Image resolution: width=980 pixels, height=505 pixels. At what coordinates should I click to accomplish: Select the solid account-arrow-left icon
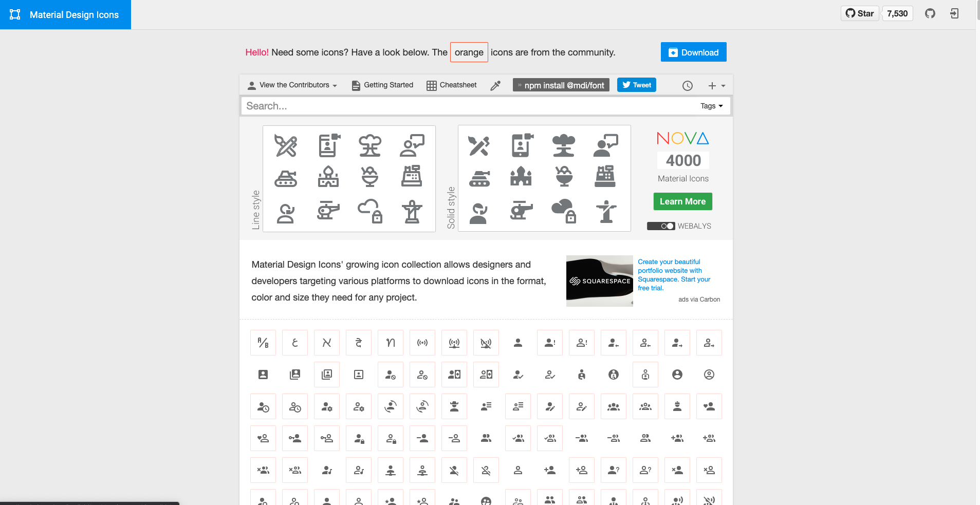pyautogui.click(x=614, y=343)
